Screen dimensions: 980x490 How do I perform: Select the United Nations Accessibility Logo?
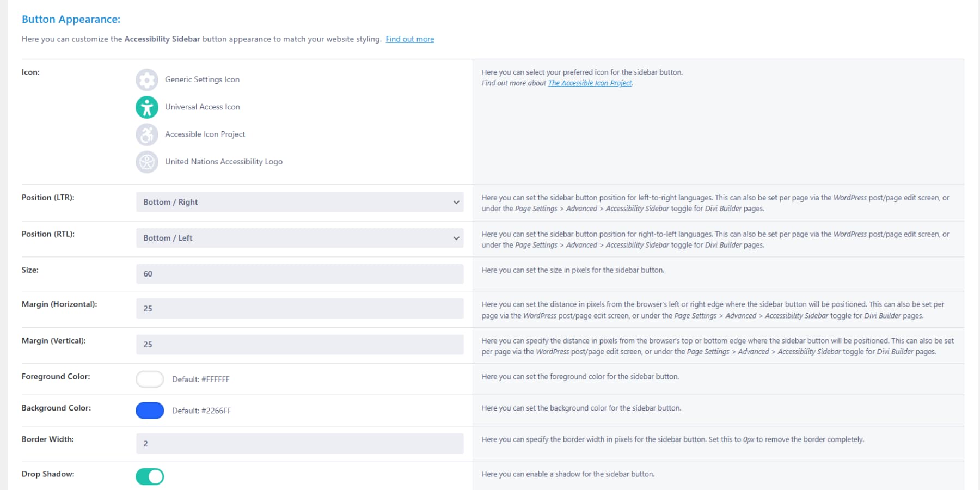tap(146, 162)
